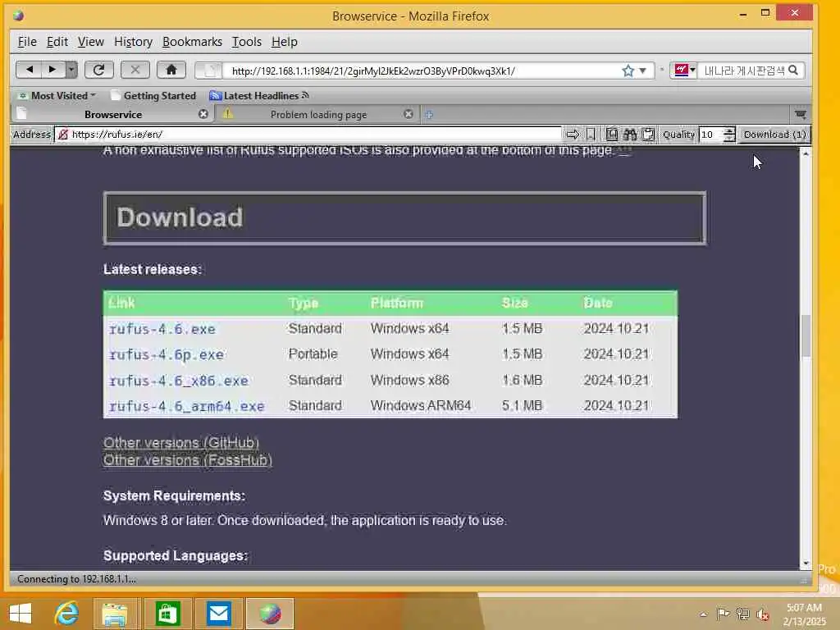
Task: Click the Stop loading button
Action: click(x=135, y=70)
